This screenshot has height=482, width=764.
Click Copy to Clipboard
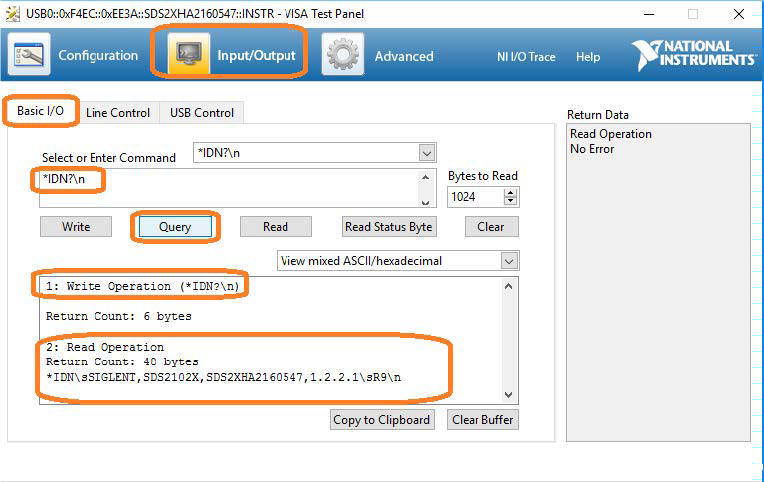click(x=382, y=420)
